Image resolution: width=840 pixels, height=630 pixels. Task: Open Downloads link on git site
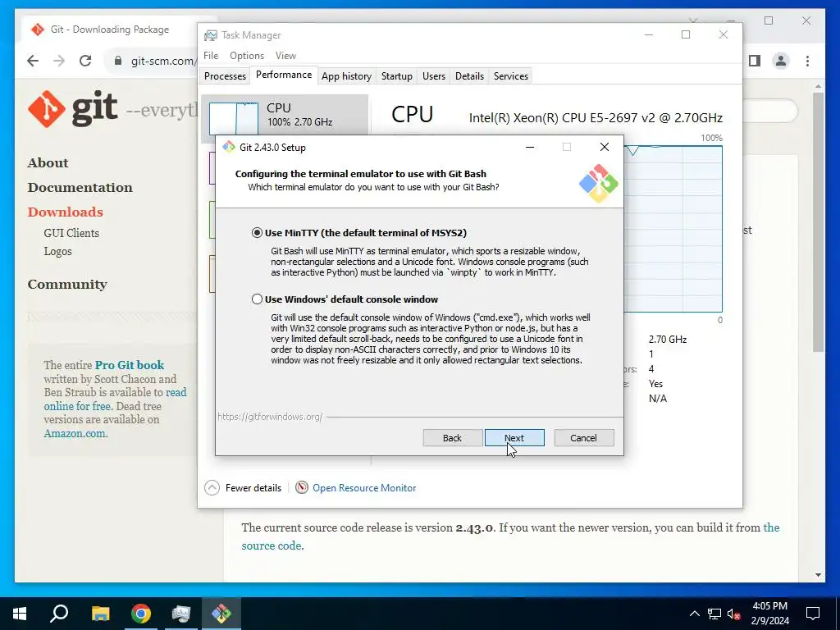[x=65, y=212]
